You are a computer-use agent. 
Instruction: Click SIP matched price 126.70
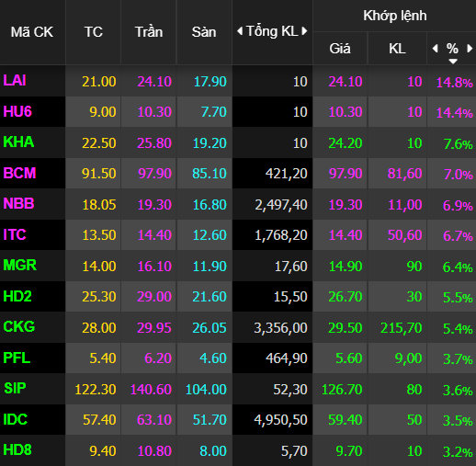[342, 390]
